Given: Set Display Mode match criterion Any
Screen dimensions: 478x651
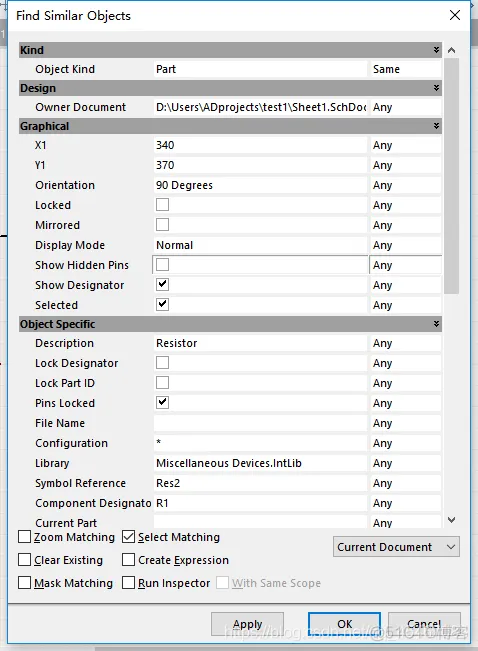Looking at the screenshot, I should coord(405,245).
